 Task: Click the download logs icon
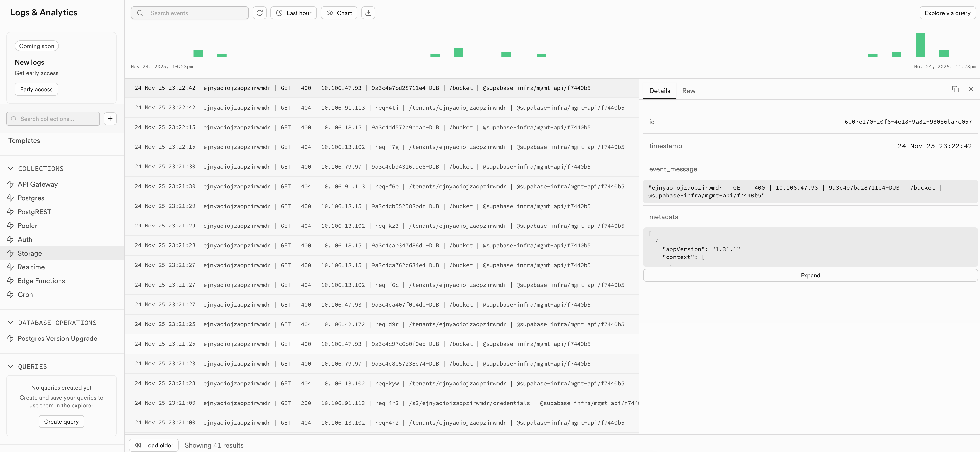pos(368,13)
